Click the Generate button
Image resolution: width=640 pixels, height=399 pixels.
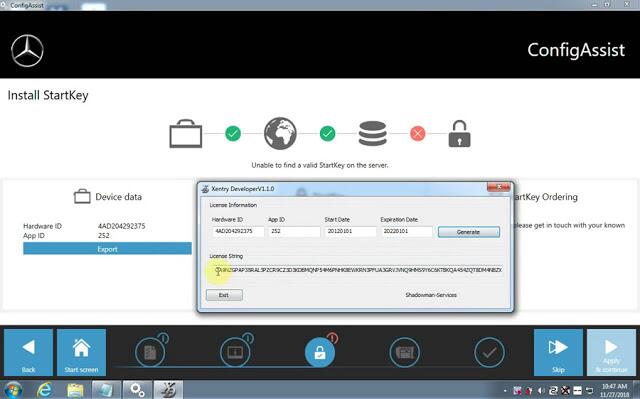pyautogui.click(x=469, y=232)
